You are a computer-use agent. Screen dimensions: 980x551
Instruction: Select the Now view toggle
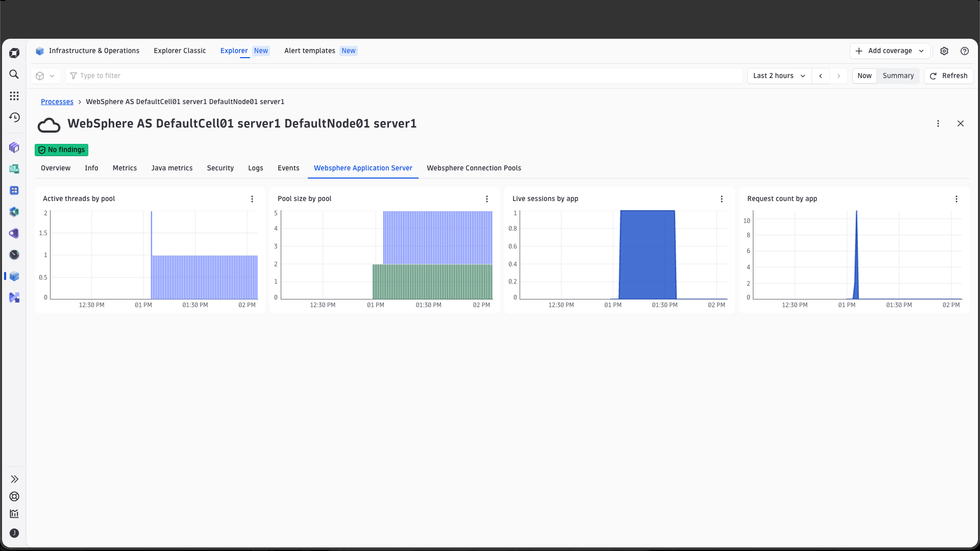coord(865,76)
